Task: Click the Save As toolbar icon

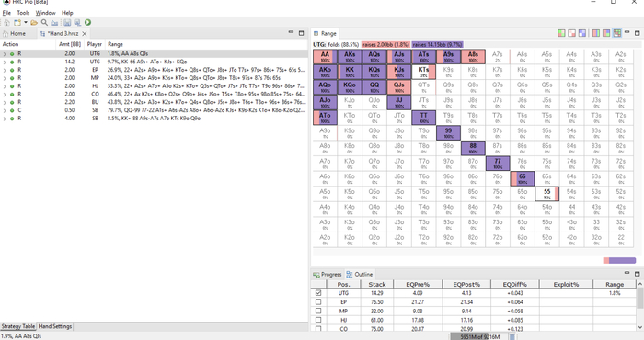Action: pos(77,23)
